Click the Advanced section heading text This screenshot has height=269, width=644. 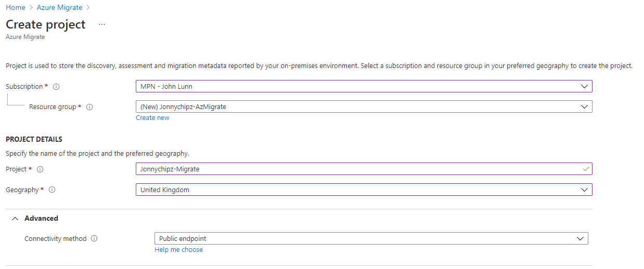pos(41,219)
